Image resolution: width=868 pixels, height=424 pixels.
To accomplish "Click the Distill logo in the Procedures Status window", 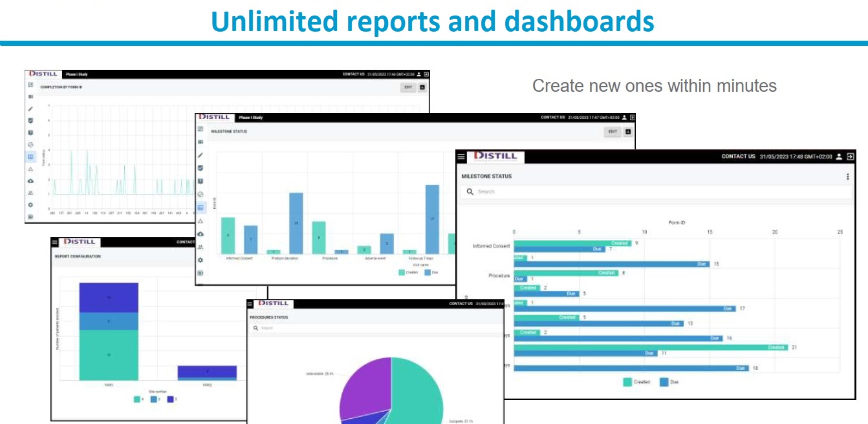I will [x=274, y=304].
